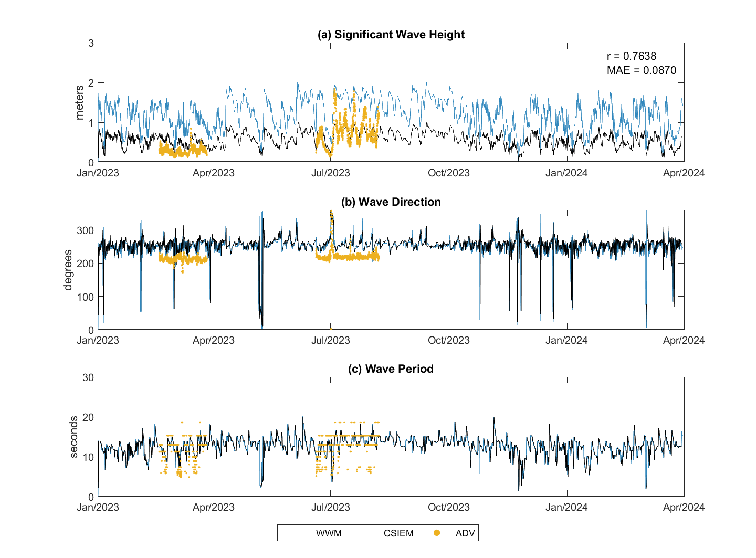
Task: Click the 30 tick on Wave Period axis
Action: point(88,377)
